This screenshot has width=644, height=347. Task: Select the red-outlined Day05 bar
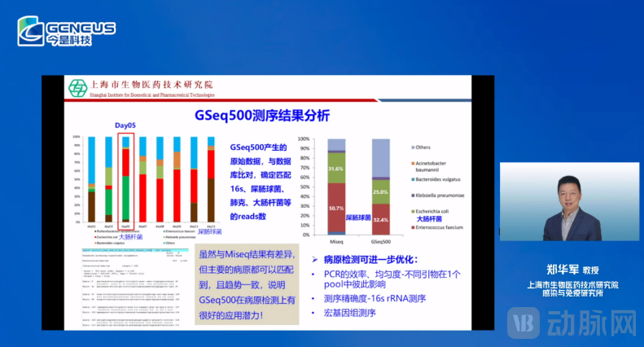125,179
